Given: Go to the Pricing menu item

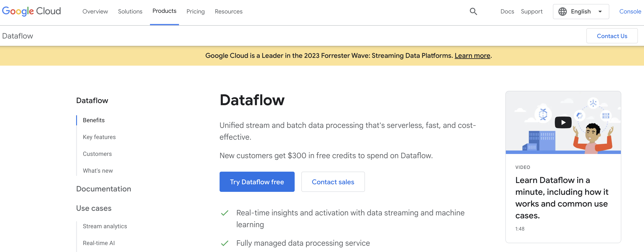Looking at the screenshot, I should click(196, 12).
